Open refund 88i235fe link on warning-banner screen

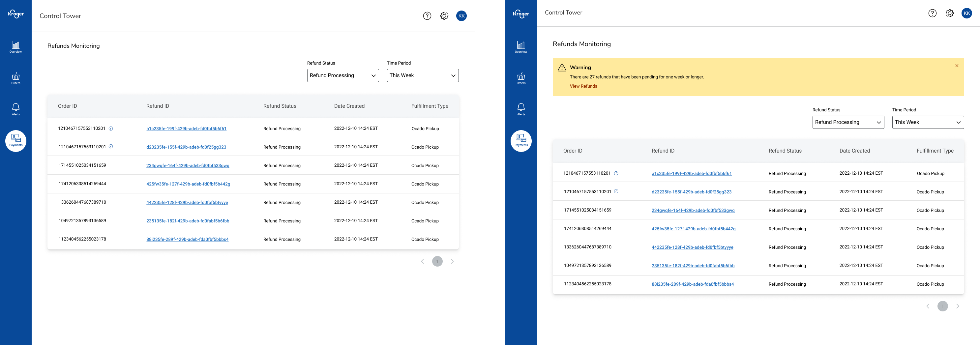click(x=692, y=284)
